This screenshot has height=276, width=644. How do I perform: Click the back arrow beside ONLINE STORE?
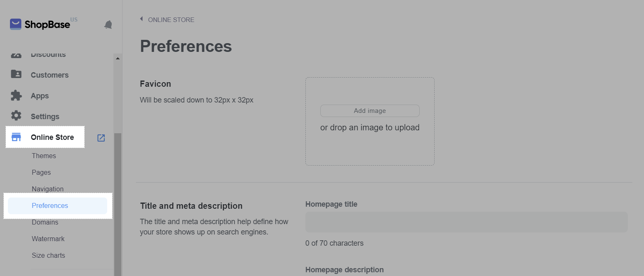pyautogui.click(x=142, y=19)
